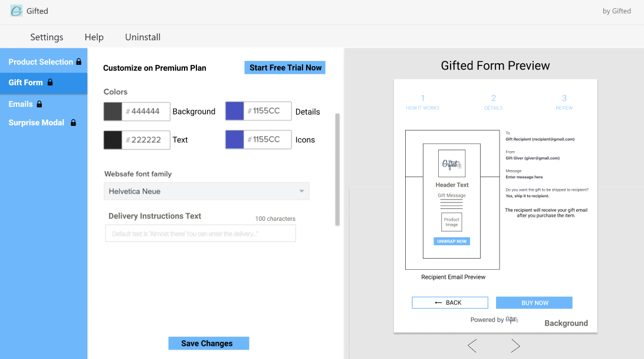Click the Delivery Instructions Text input field

pyautogui.click(x=201, y=234)
